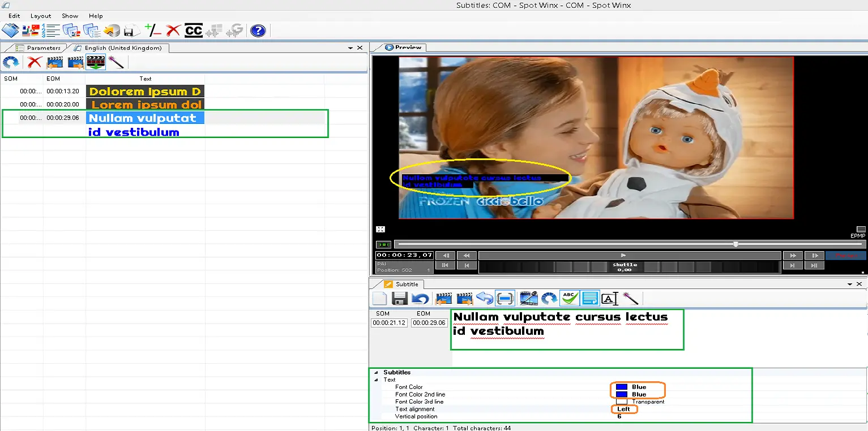Click the blue Font Color swatch
This screenshot has height=431, width=868.
621,387
